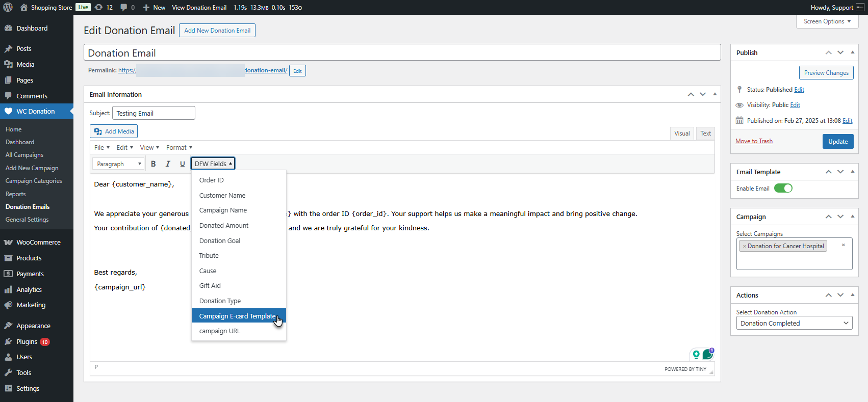Collapse the Publish panel

click(852, 52)
